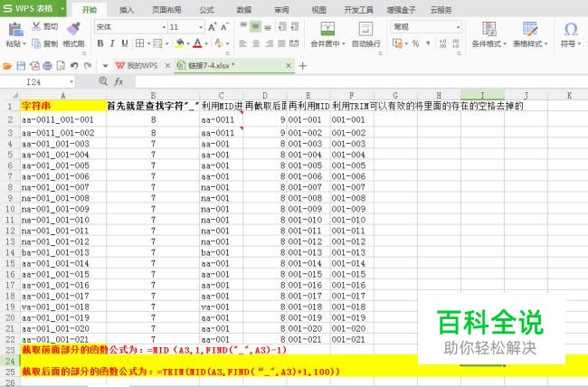Undo the last action
The width and height of the screenshot is (588, 387).
(74, 66)
